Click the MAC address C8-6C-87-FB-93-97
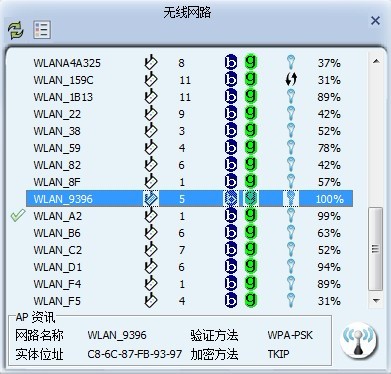Image resolution: width=391 pixels, height=374 pixels. click(x=135, y=354)
